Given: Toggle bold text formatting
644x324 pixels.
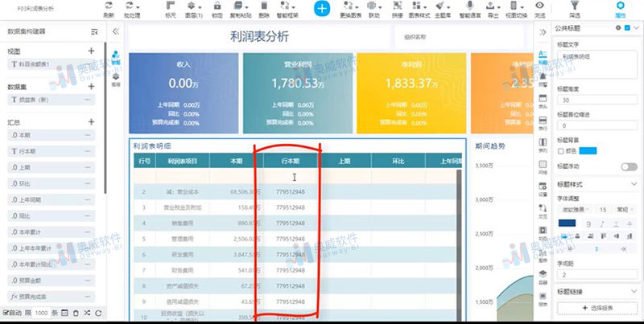Looking at the screenshot, I should tap(588, 224).
